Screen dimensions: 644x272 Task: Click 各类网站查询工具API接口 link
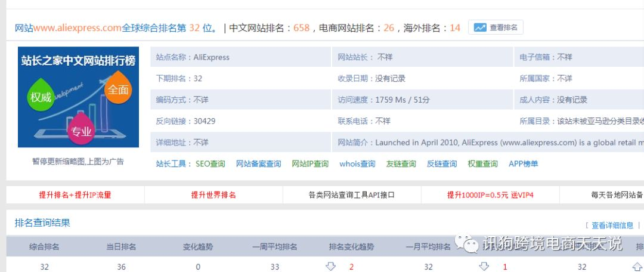coord(352,195)
